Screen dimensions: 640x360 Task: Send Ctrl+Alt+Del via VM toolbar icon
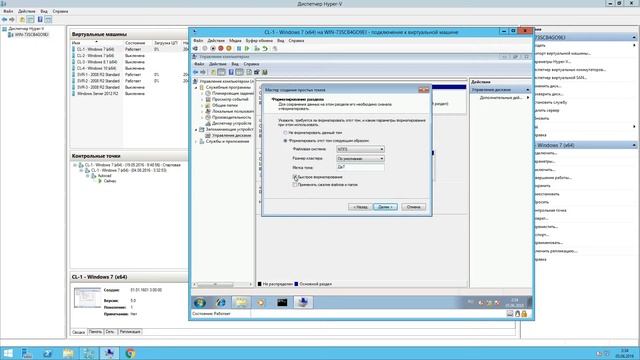[196, 49]
